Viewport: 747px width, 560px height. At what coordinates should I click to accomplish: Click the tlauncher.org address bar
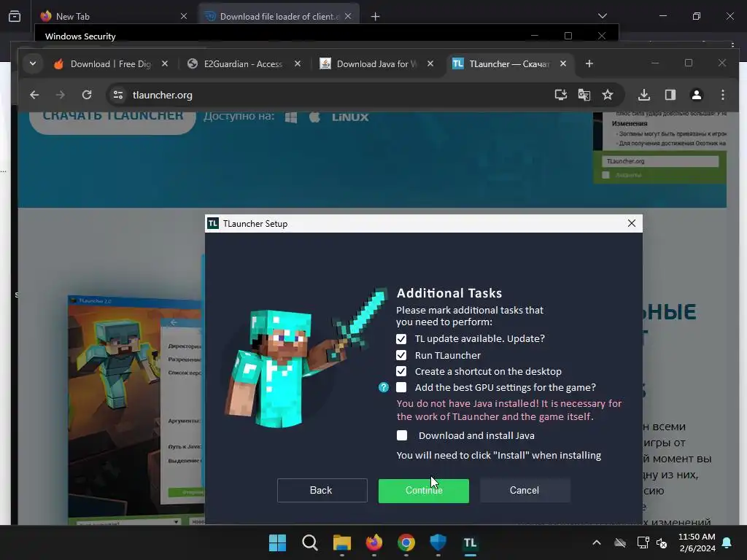pos(333,95)
